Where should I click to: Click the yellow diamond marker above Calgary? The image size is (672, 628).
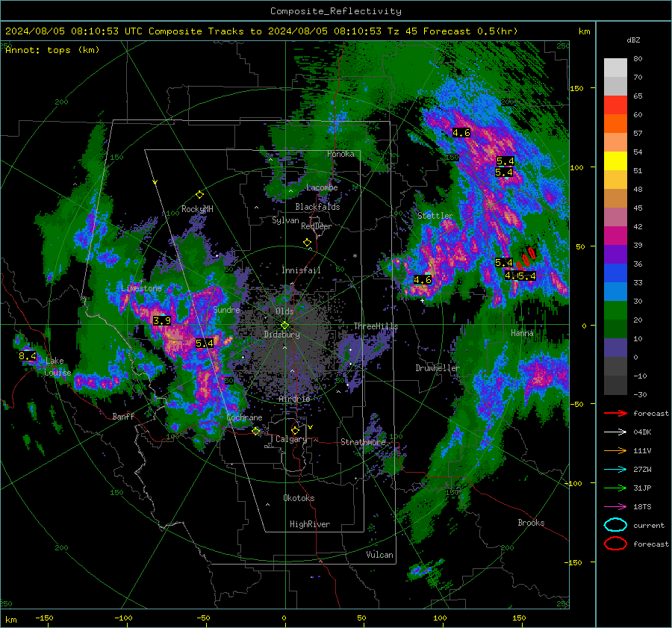tap(295, 430)
